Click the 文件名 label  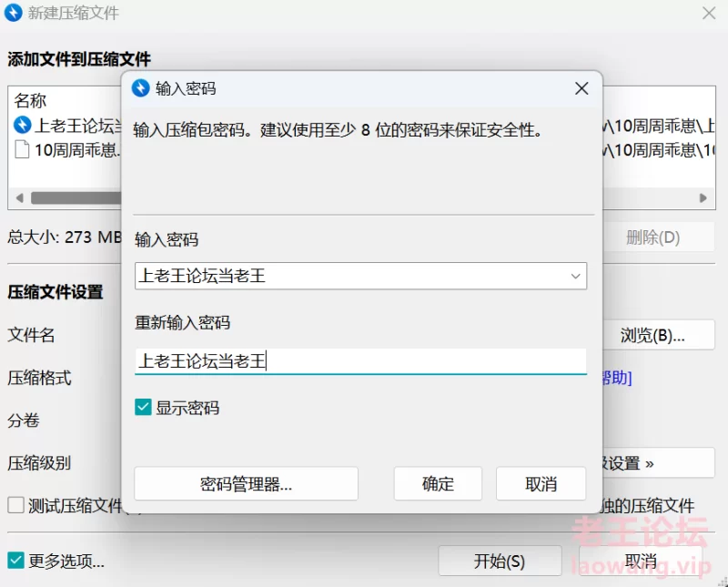31,335
